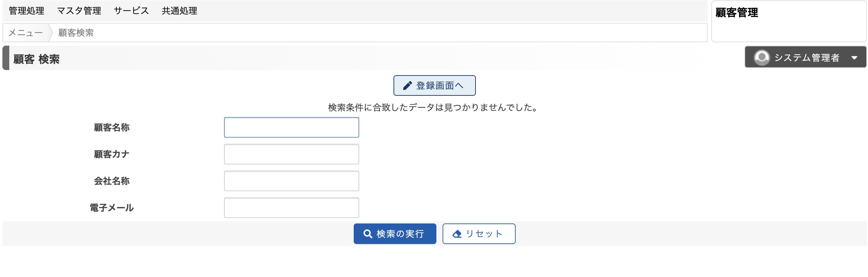Viewport: 868px width, 277px height.
Task: Expand the システム管理者 dropdown arrow
Action: coord(854,58)
